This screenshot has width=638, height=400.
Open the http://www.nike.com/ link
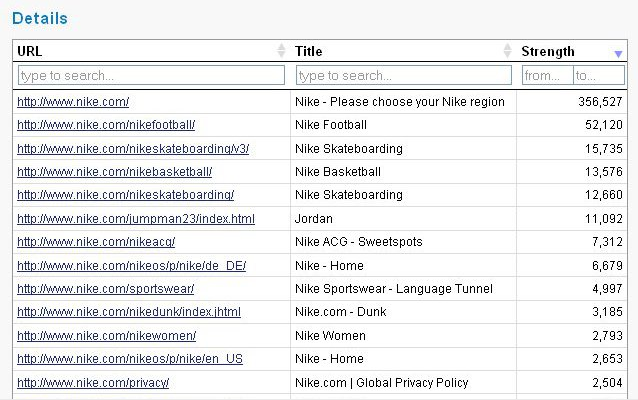click(x=73, y=102)
